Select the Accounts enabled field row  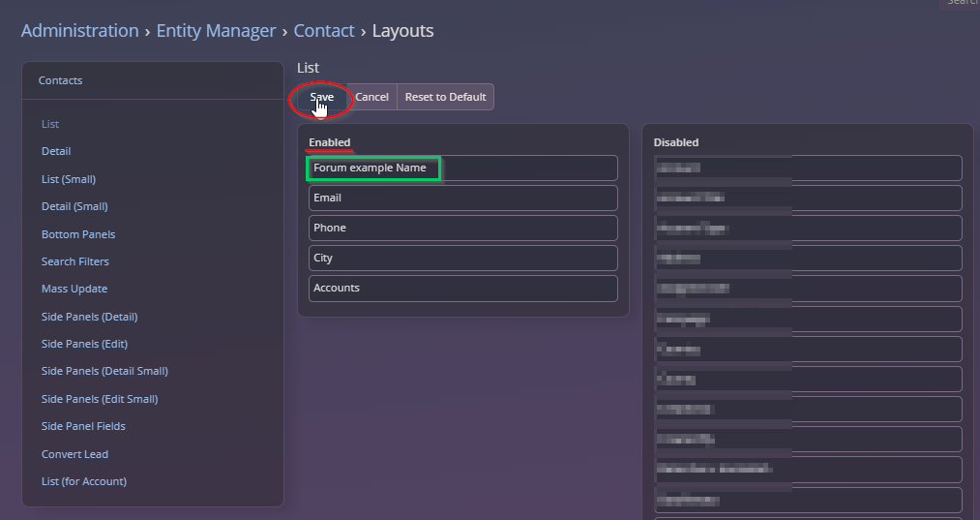(463, 288)
